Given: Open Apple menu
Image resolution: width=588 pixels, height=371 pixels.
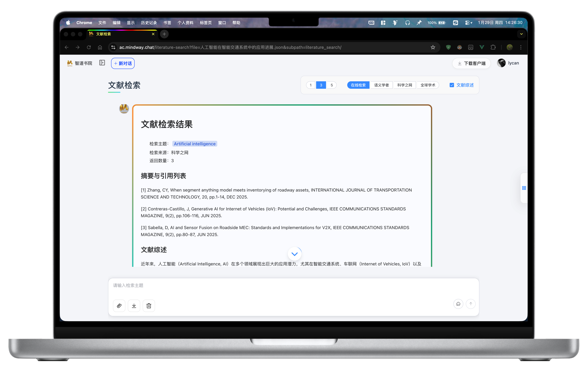Looking at the screenshot, I should tap(68, 23).
